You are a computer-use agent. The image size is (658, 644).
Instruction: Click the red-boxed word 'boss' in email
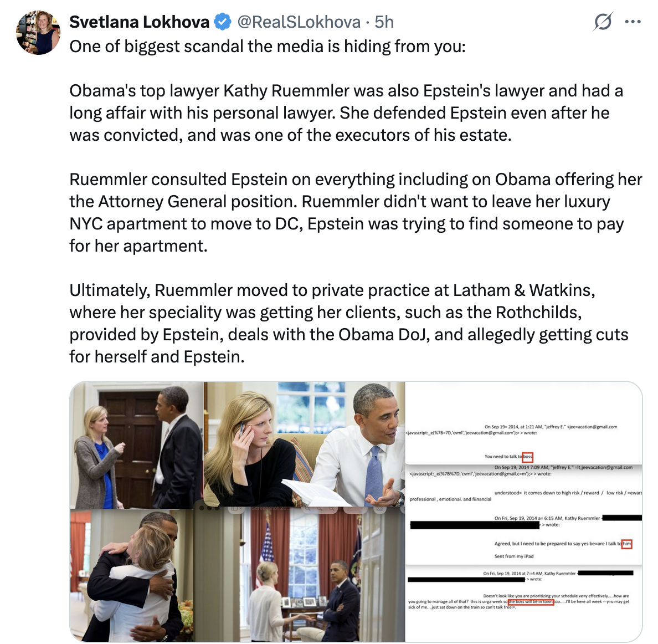point(527,456)
